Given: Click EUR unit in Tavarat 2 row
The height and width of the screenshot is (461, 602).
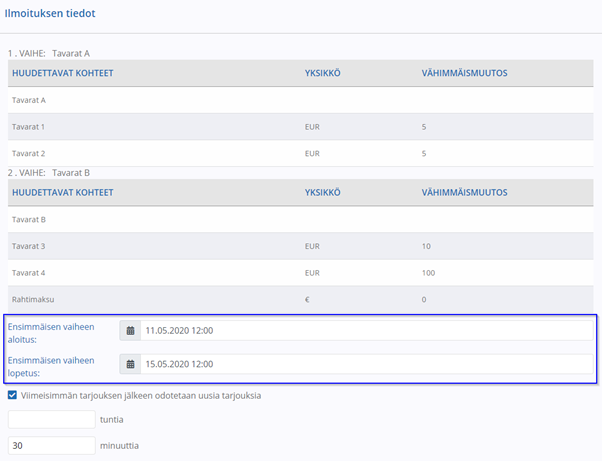Looking at the screenshot, I should tap(312, 154).
